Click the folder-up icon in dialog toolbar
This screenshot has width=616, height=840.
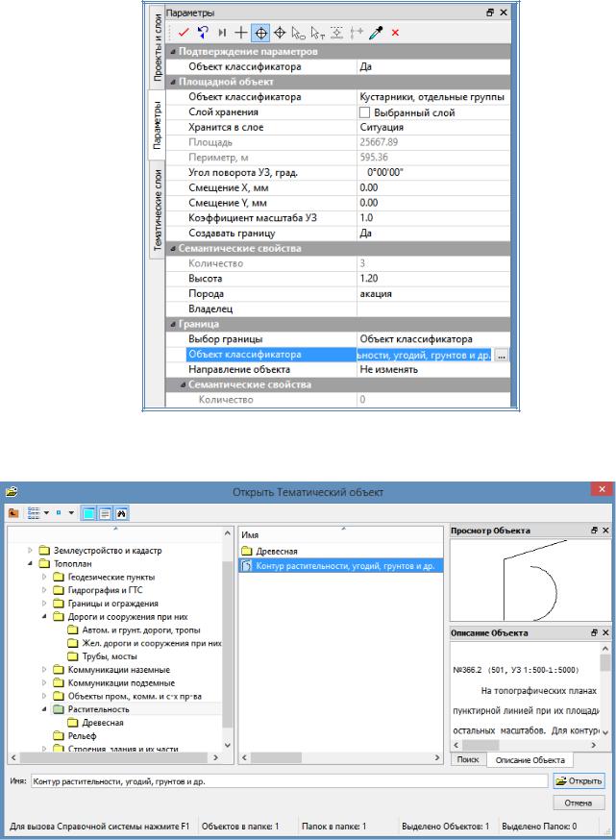click(13, 513)
